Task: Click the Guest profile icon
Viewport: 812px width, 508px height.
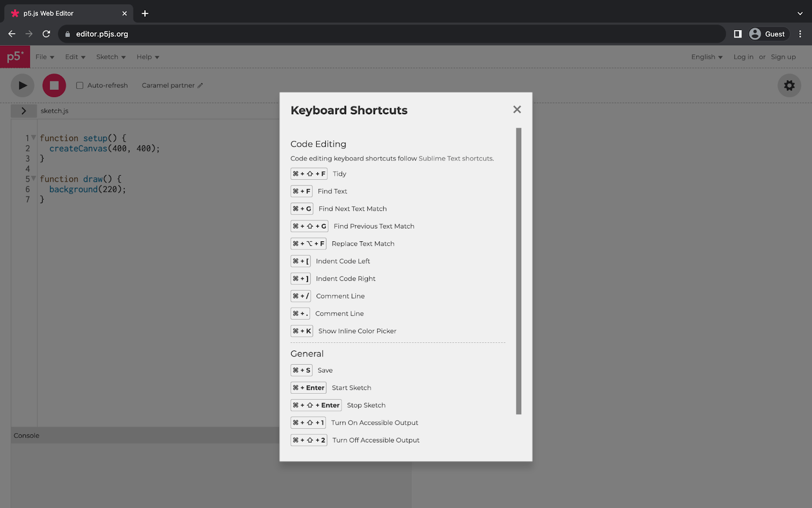Action: (x=756, y=34)
